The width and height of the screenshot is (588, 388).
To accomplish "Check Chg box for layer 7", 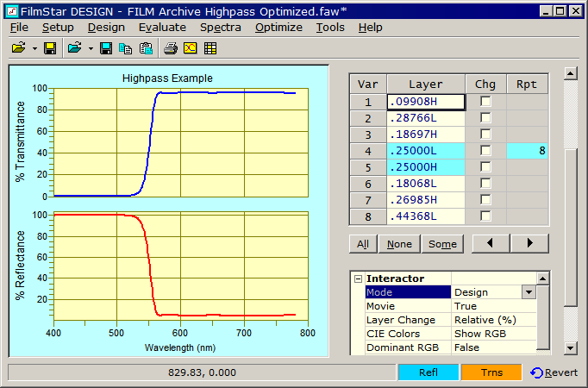I will (x=485, y=199).
